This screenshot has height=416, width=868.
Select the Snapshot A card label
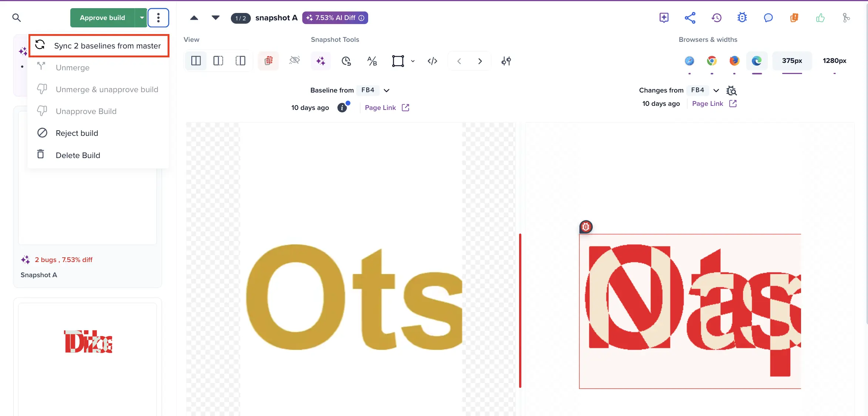(x=39, y=275)
